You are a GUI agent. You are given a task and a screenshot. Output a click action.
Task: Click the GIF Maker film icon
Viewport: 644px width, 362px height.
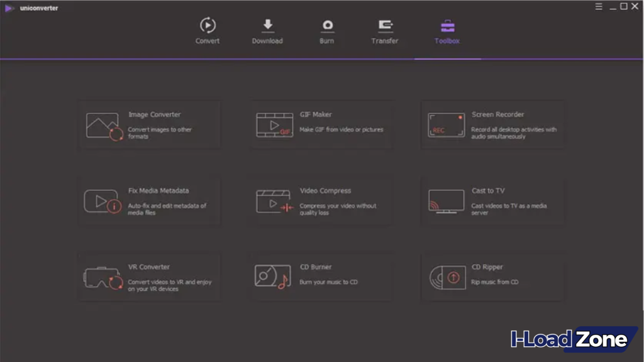[x=274, y=125]
